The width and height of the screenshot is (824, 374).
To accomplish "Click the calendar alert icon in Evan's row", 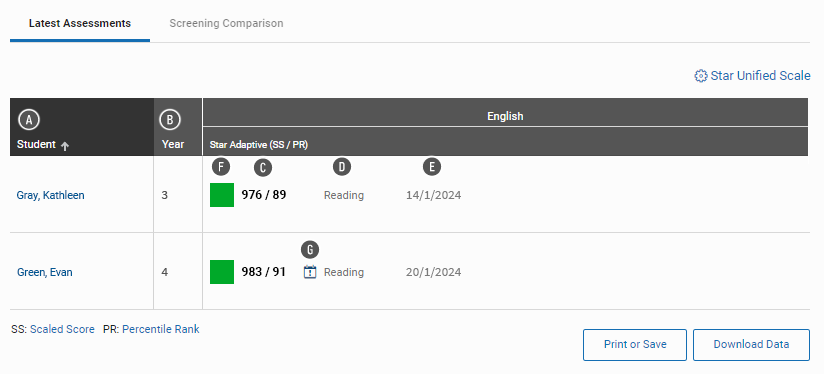I will pos(310,272).
